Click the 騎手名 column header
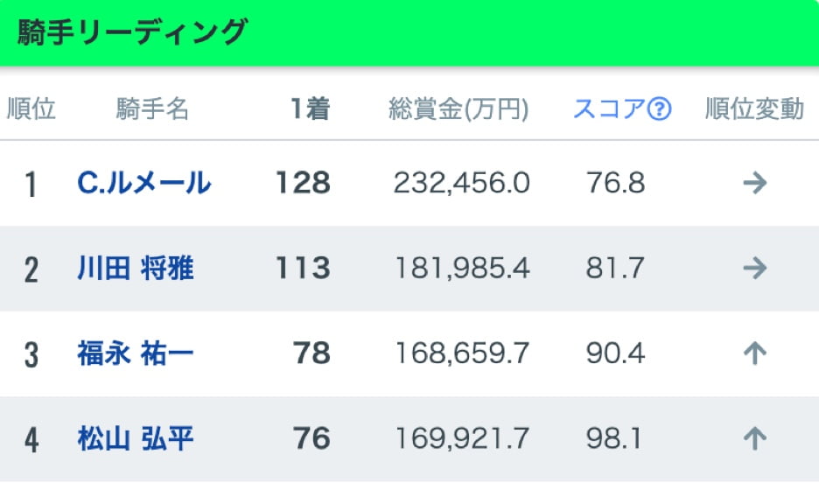The height and width of the screenshot is (504, 819). coord(152,109)
